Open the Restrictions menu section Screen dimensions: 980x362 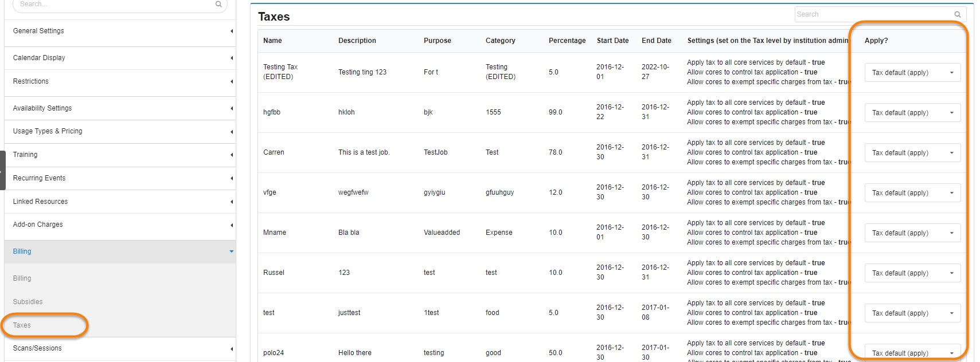click(x=120, y=81)
